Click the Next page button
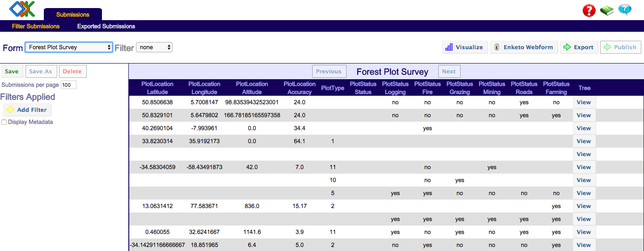This screenshot has height=251, width=644. [449, 71]
